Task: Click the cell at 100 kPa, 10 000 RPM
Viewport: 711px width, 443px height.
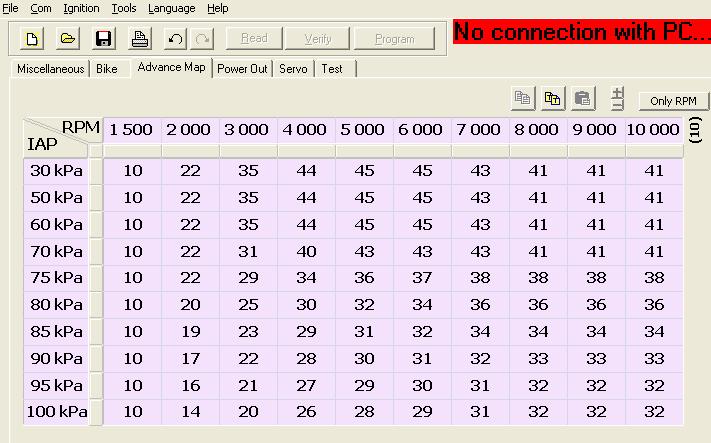Action: (654, 411)
